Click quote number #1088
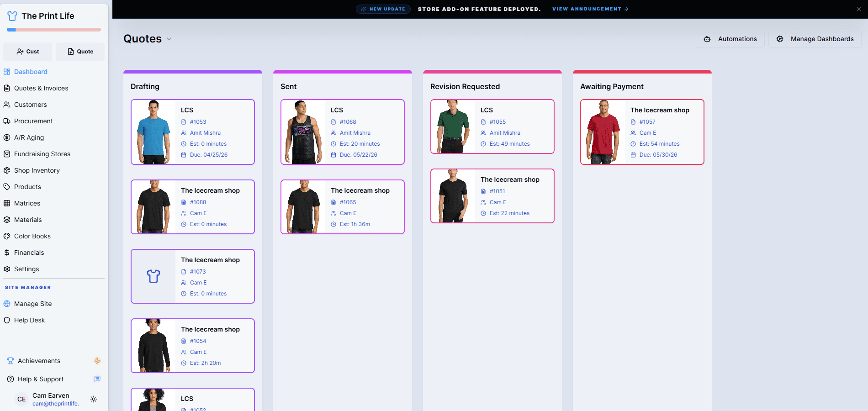This screenshot has height=411, width=868. point(198,202)
